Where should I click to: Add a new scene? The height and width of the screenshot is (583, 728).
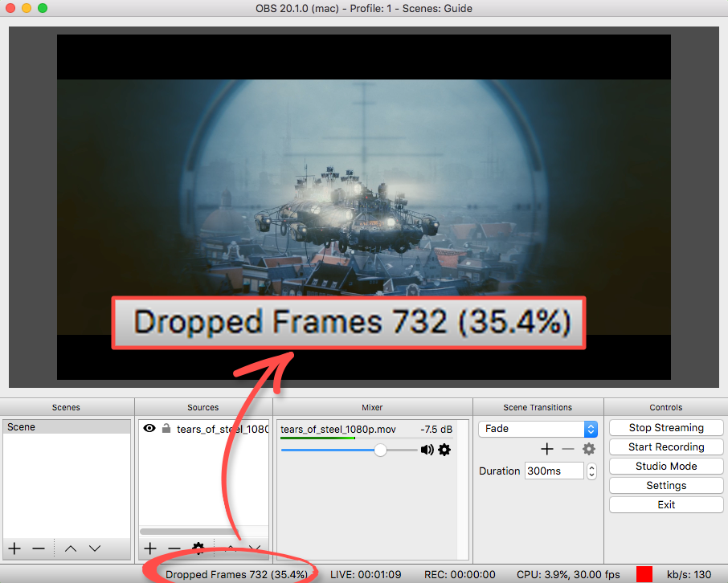click(x=14, y=548)
